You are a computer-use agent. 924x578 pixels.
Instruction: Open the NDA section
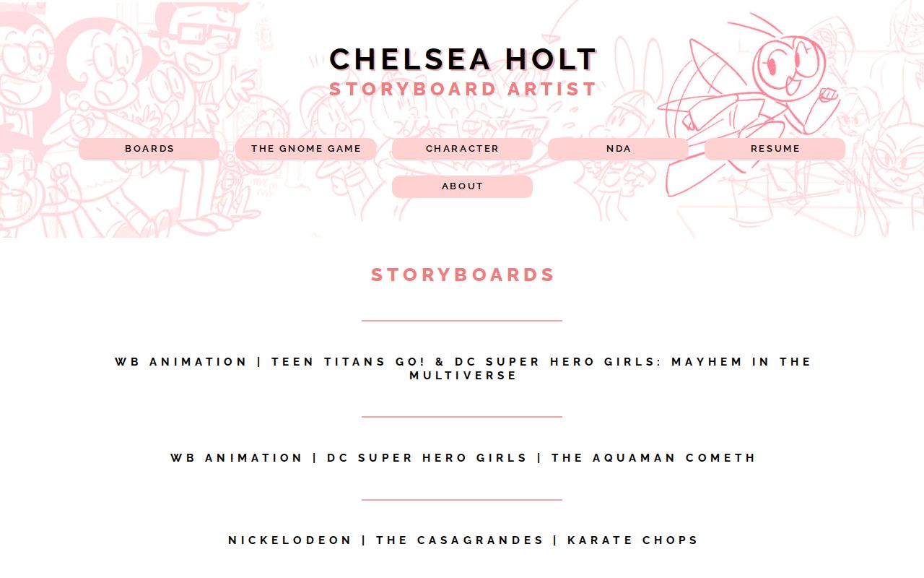point(618,149)
